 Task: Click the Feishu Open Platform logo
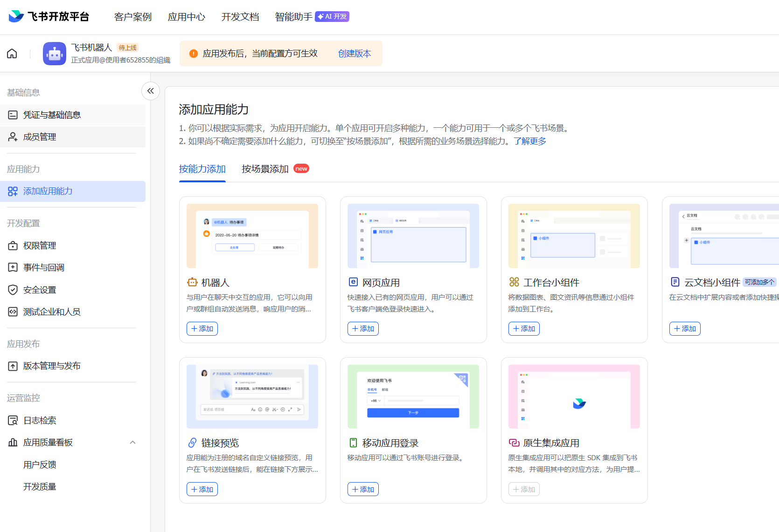(x=49, y=16)
